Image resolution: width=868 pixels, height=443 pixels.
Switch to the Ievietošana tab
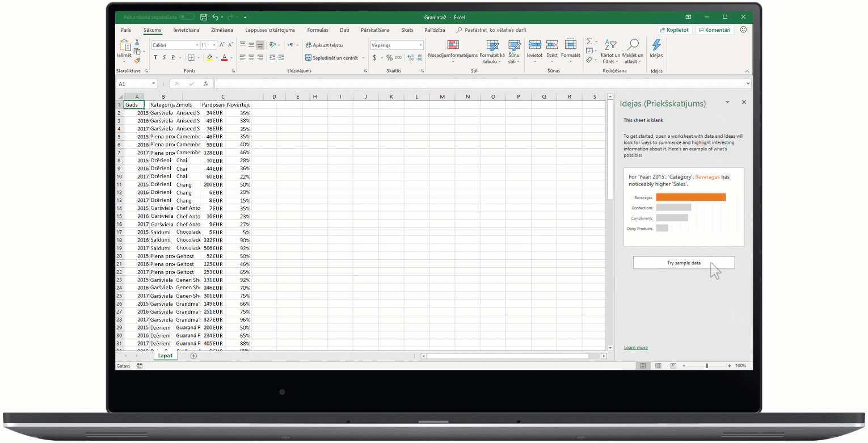186,30
